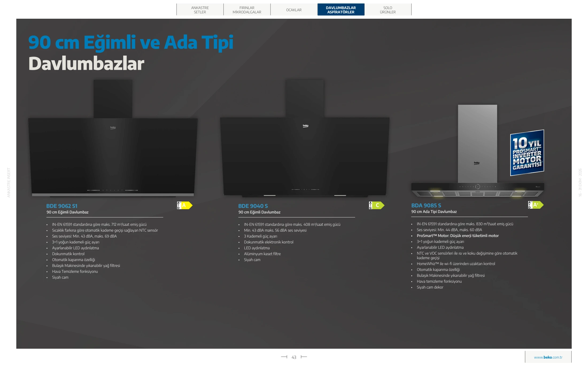Click the energy class A label for BDE 9062 S1
The width and height of the screenshot is (588, 365).
coord(185,205)
